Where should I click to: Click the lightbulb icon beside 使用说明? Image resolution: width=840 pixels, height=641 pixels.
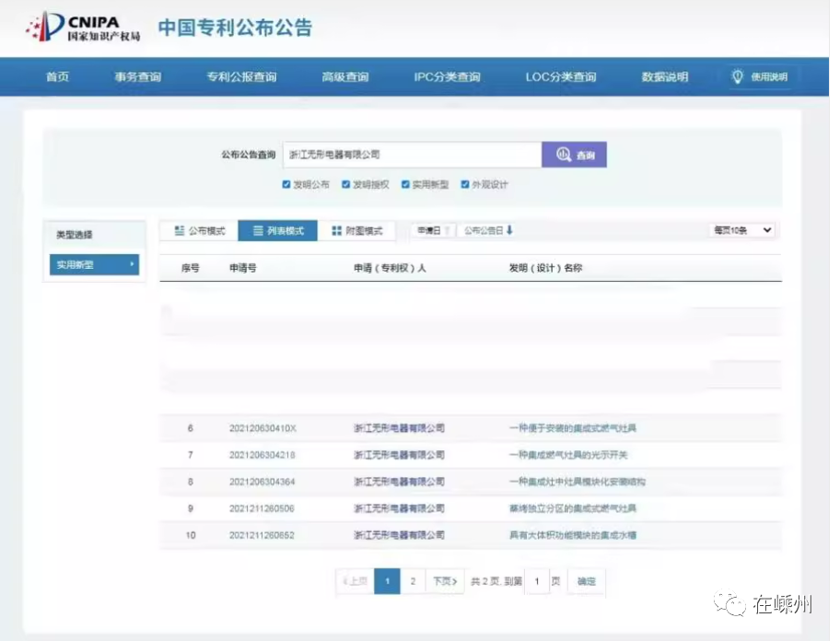[737, 77]
